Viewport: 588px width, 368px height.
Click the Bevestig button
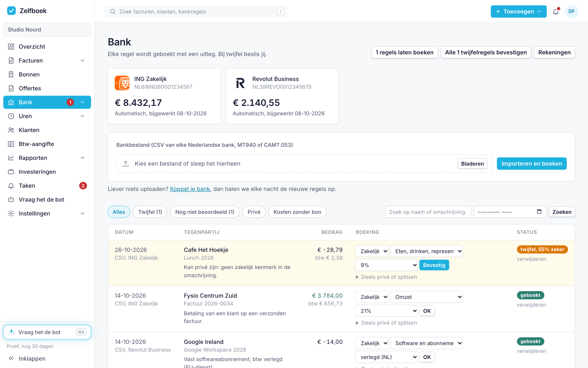pos(434,265)
